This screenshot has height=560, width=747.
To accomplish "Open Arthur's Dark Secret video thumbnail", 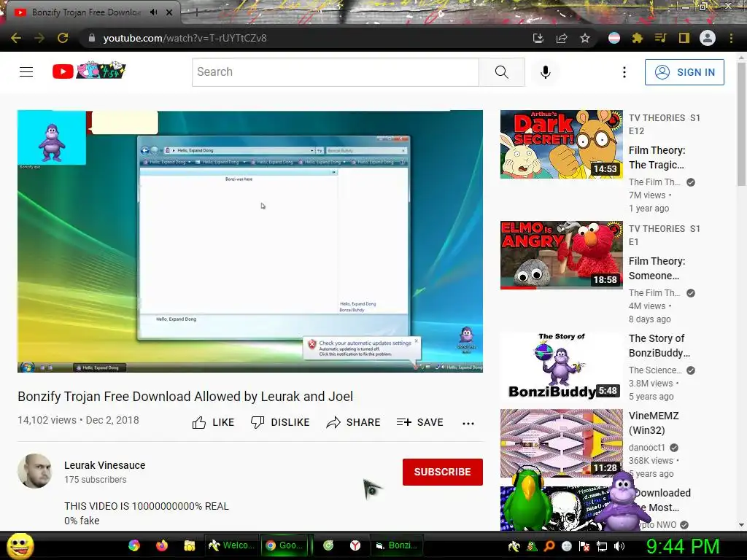I will (x=561, y=144).
